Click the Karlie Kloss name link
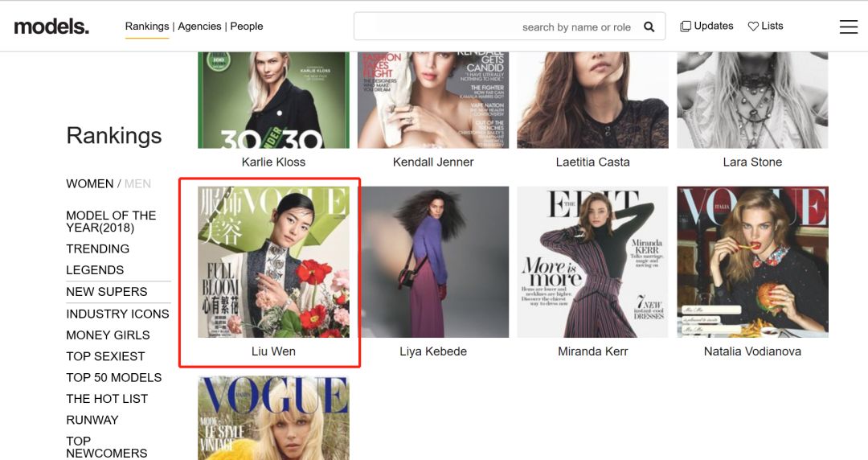 coord(273,162)
